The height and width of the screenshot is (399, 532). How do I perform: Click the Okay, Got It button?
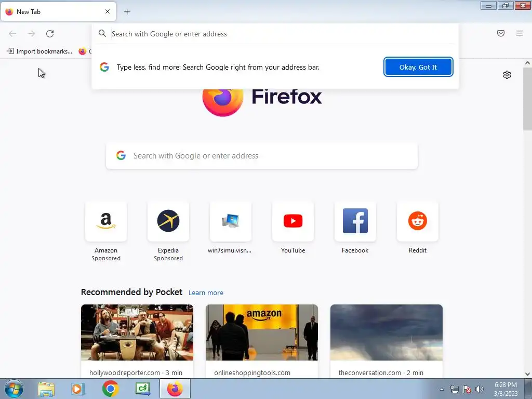pyautogui.click(x=418, y=67)
